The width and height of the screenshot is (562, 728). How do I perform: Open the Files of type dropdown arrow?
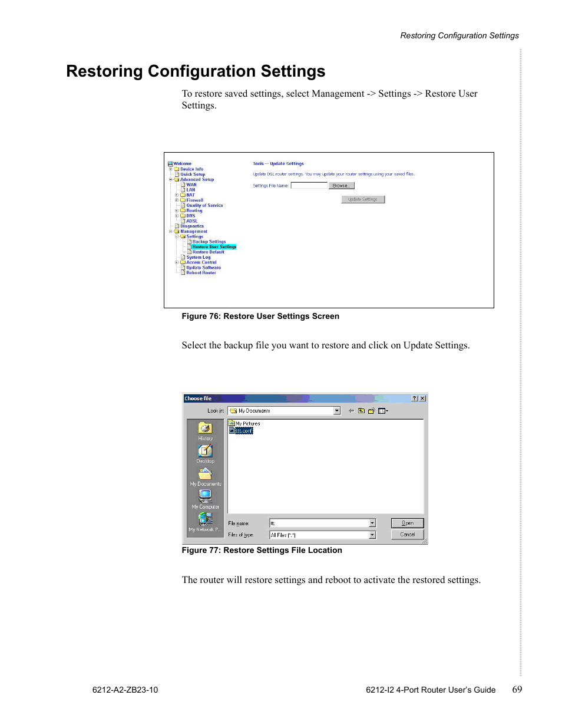[372, 535]
